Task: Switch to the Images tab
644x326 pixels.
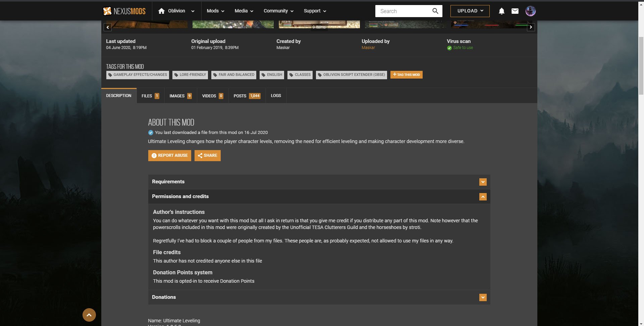Action: click(x=180, y=96)
